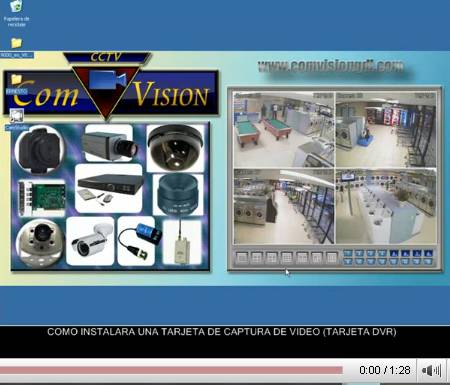Click the first dark blue channel button
Viewport: 450px width, 385px height.
[x=394, y=254]
